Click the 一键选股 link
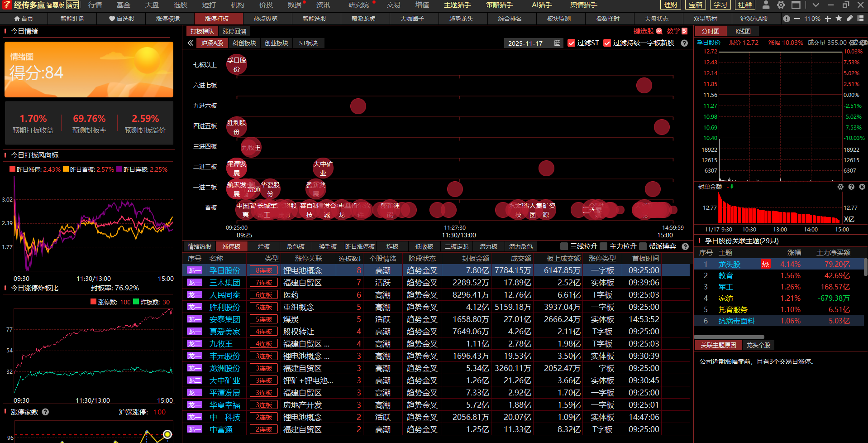 tap(640, 31)
